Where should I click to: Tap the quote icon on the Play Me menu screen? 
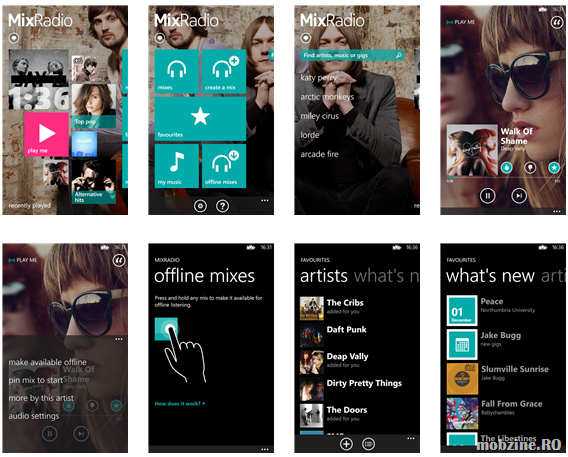coord(118,260)
